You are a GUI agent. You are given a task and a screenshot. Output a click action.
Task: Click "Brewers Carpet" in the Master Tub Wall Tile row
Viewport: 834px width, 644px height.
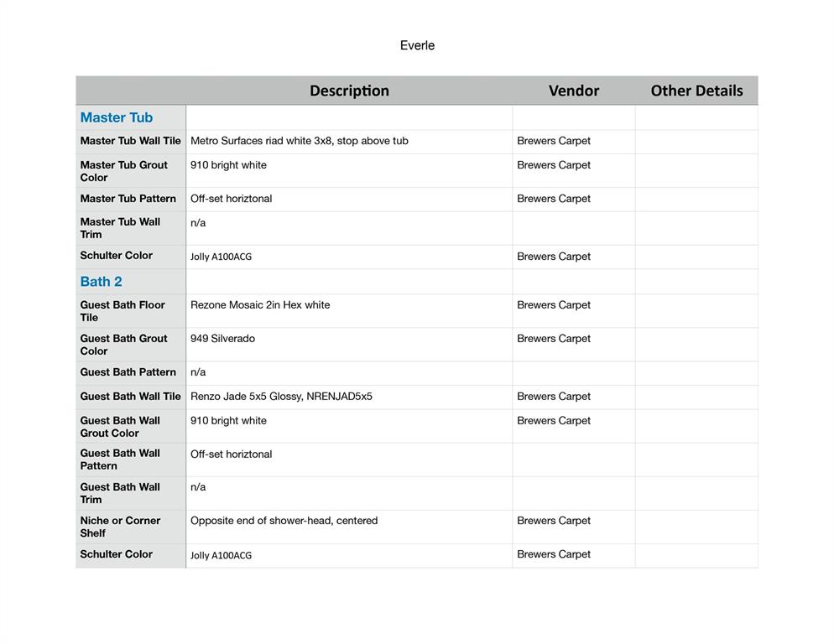click(x=554, y=141)
